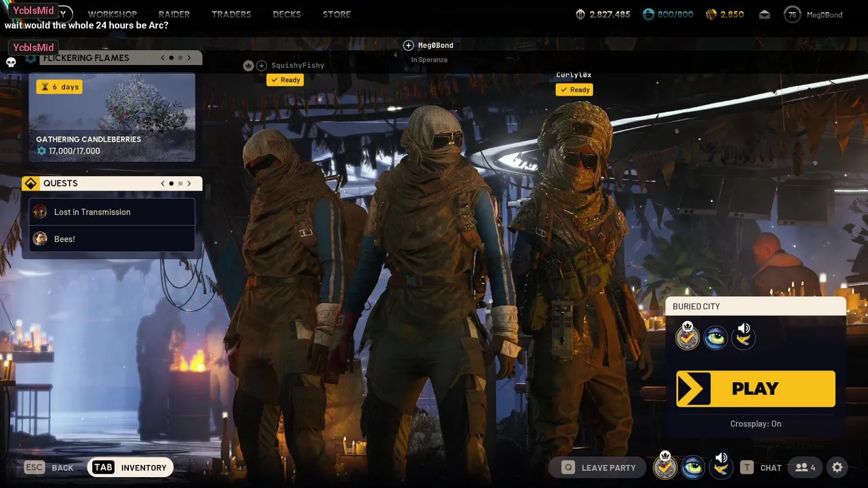Click the skull icon near the chat overlay
The image size is (868, 488).
click(11, 62)
